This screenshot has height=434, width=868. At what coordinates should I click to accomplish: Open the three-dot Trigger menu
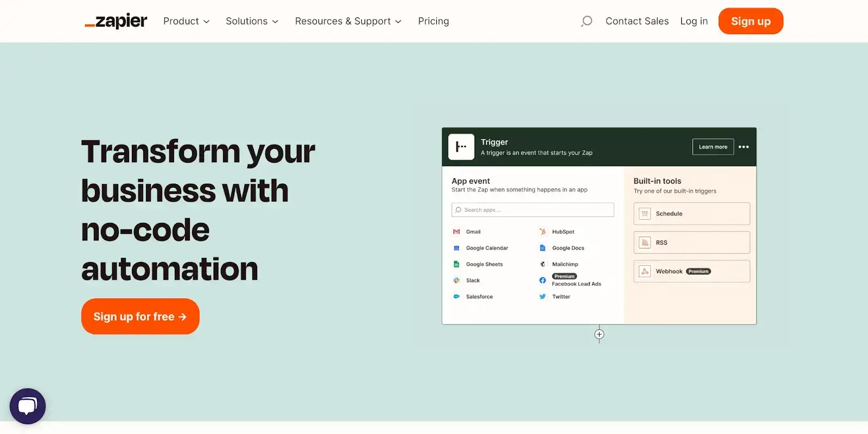[744, 147]
